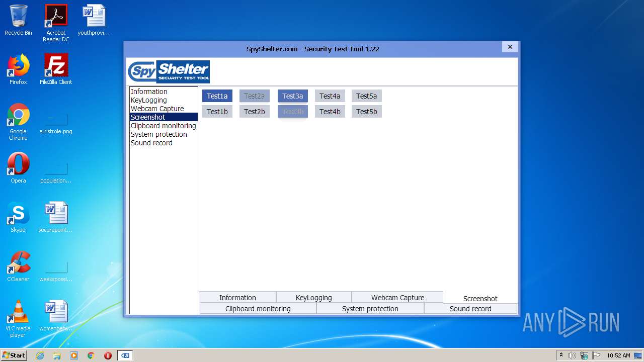This screenshot has height=362, width=644.
Task: Launch media player from the taskbar
Action: point(74,355)
